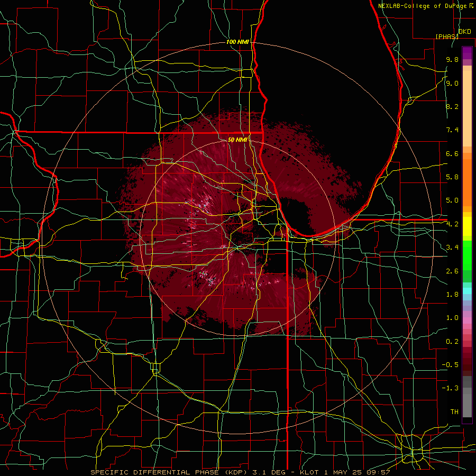Click the NEXLAB-College of DuPage label
The image size is (476, 476).
point(425,6)
